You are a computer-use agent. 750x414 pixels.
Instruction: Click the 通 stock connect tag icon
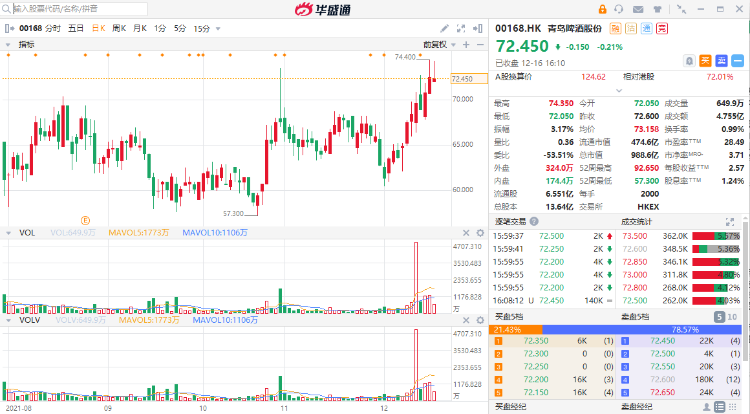pos(647,29)
